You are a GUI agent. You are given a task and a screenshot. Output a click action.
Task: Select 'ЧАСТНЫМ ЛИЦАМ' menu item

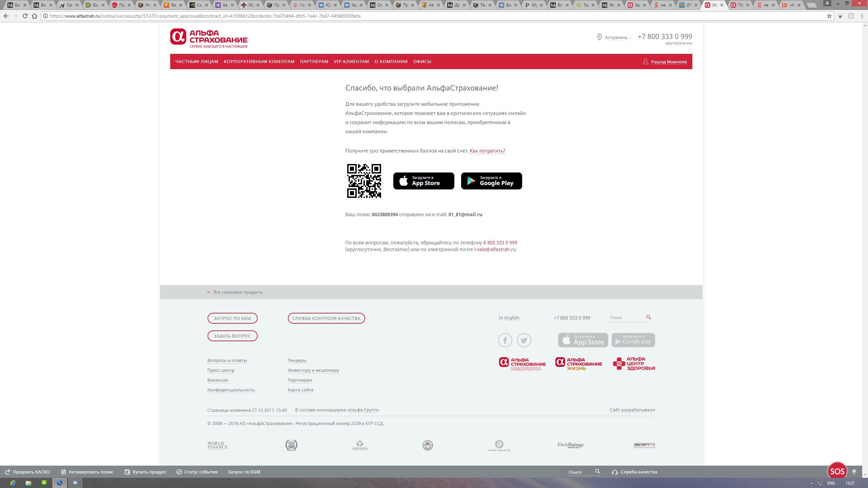(197, 61)
